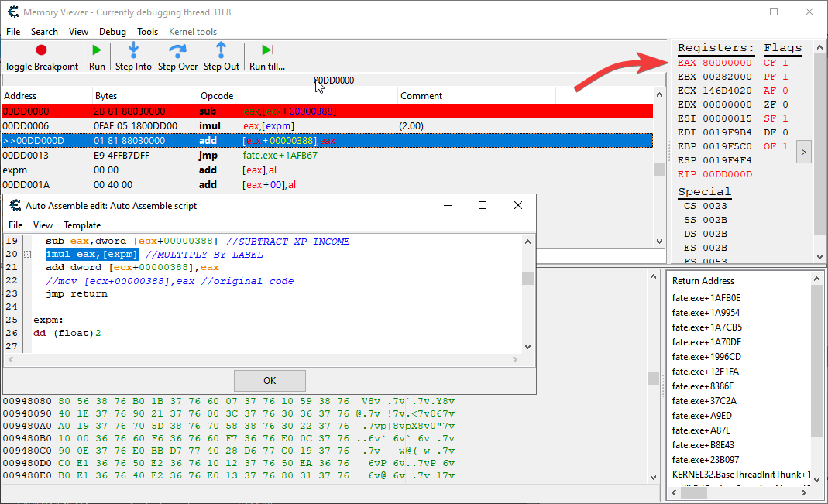Viewport: 828px width, 504px height.
Task: Open the Debug menu
Action: coord(112,32)
